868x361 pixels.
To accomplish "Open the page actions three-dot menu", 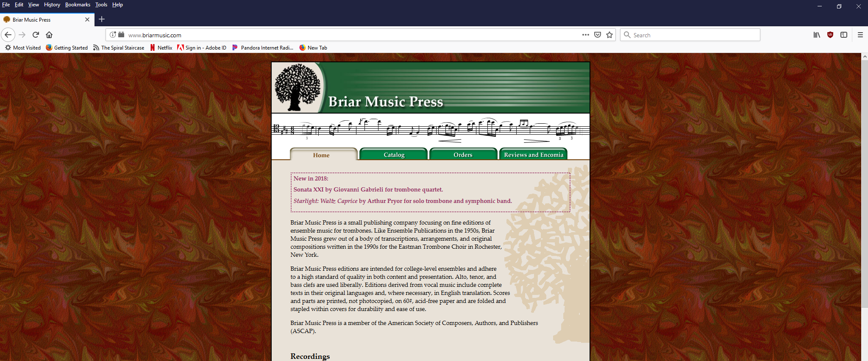I will (585, 35).
